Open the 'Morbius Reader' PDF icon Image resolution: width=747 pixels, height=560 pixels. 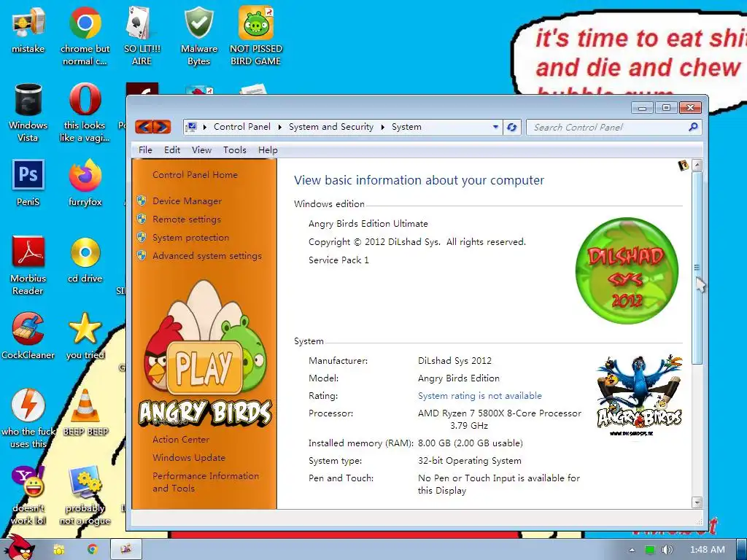point(28,265)
